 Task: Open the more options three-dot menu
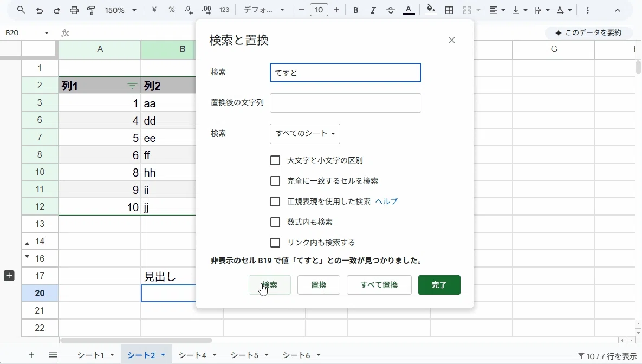coord(587,10)
